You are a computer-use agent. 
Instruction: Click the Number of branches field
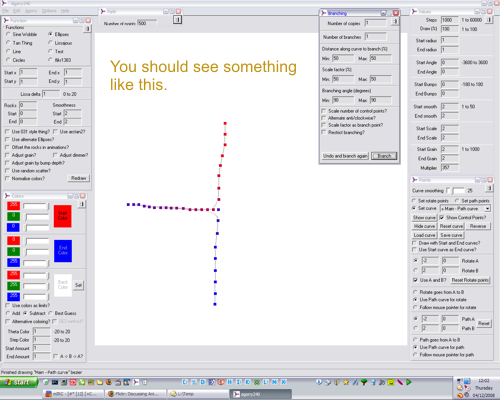(376, 37)
